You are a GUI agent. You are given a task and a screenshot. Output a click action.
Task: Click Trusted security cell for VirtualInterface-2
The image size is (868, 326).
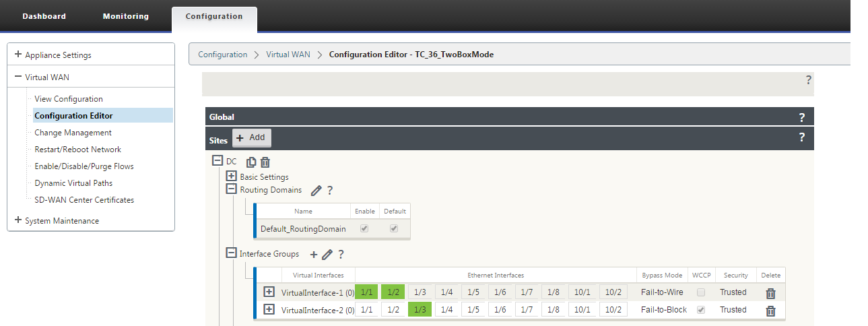pos(733,310)
